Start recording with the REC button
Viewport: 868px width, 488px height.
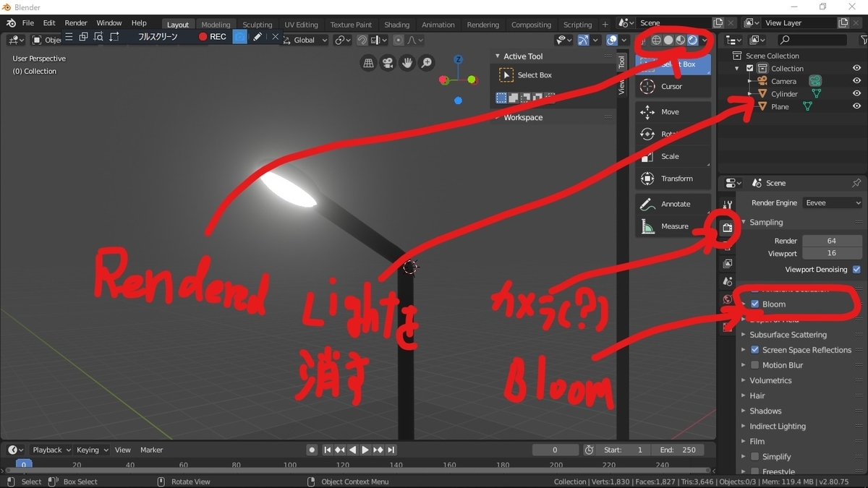coord(212,37)
